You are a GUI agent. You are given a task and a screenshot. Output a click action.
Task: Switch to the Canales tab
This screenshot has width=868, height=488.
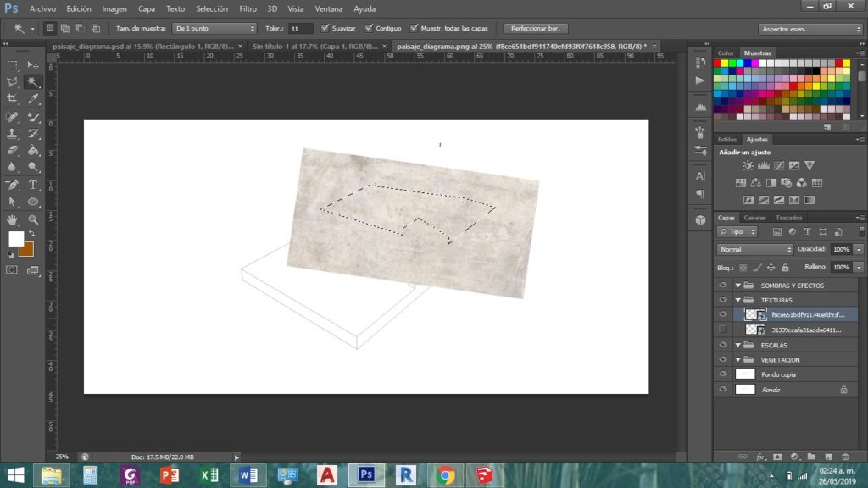pyautogui.click(x=754, y=218)
